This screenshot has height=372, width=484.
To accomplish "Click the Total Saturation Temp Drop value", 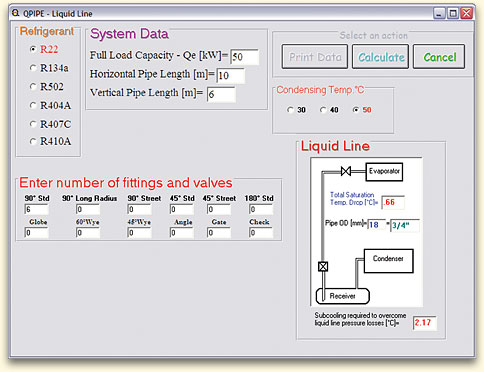I will coord(393,202).
